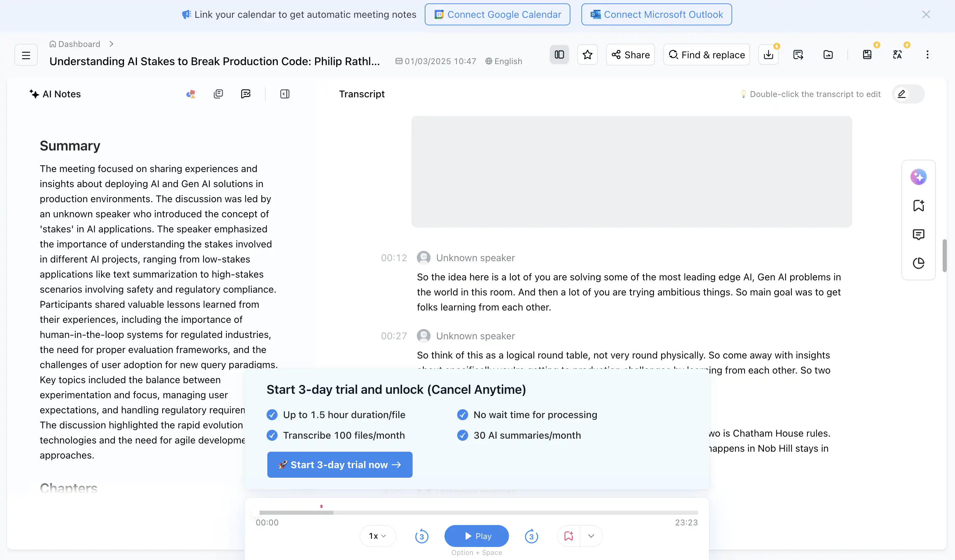Open the 1x playback speed dropdown

[377, 536]
